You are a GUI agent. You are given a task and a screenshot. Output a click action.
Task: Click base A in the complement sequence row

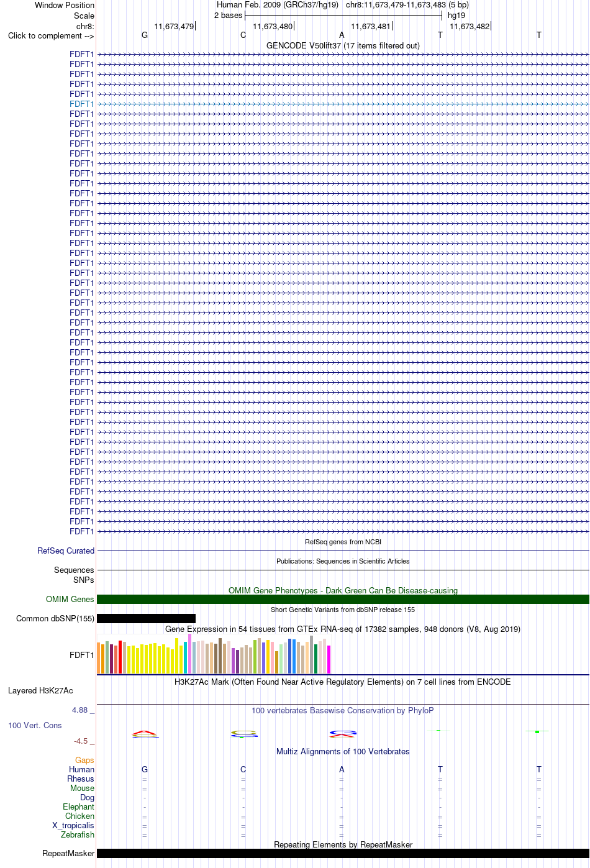[342, 35]
